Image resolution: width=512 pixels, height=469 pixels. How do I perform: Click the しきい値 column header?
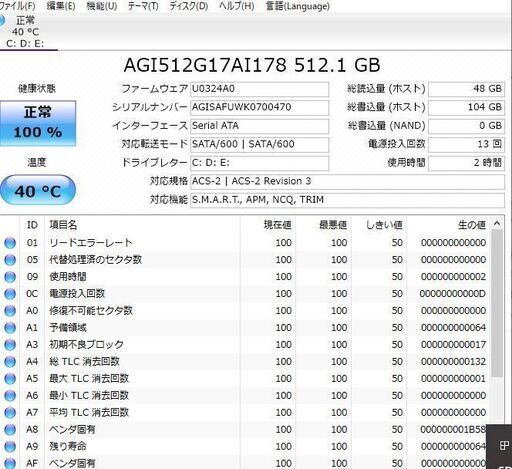click(379, 225)
